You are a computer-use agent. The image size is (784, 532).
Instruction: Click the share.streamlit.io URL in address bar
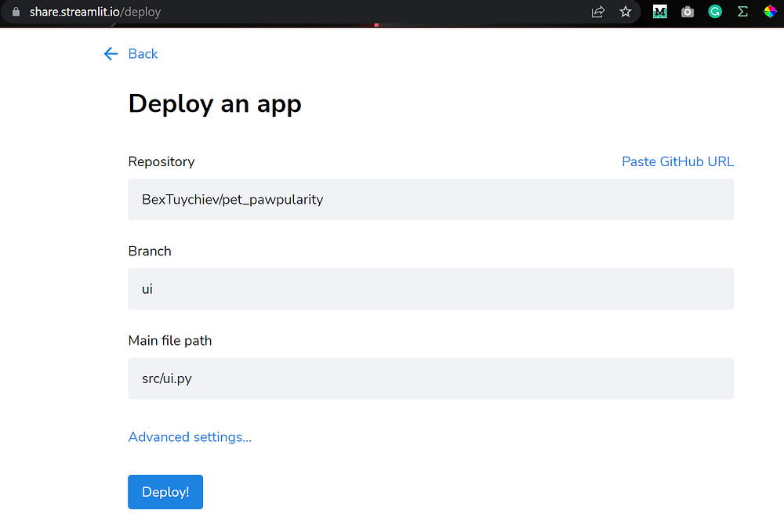[x=94, y=12]
